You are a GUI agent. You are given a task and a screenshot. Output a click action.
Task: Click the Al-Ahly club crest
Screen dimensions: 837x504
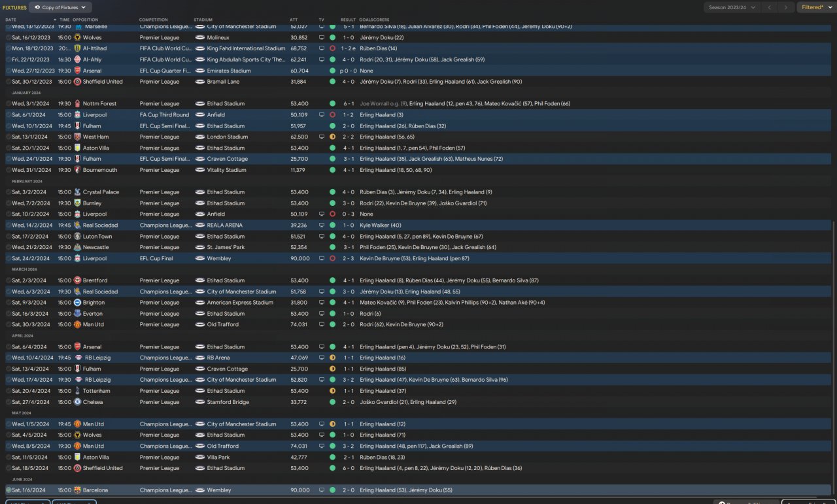77,59
